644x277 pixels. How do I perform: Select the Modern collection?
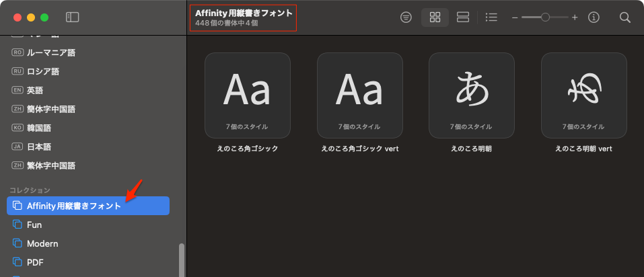pos(42,243)
